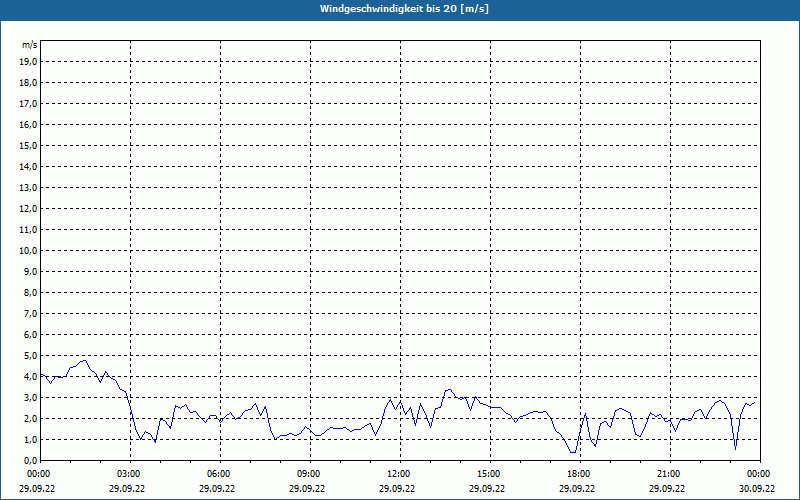Select the '29.09.22' date beneath 06:00
This screenshot has height=500, width=800.
(x=217, y=488)
